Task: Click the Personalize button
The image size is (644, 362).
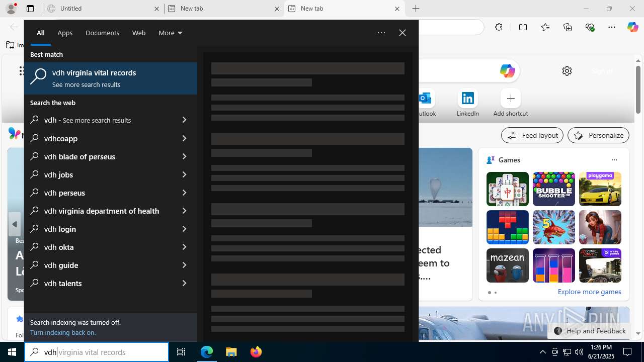Action: [x=598, y=135]
